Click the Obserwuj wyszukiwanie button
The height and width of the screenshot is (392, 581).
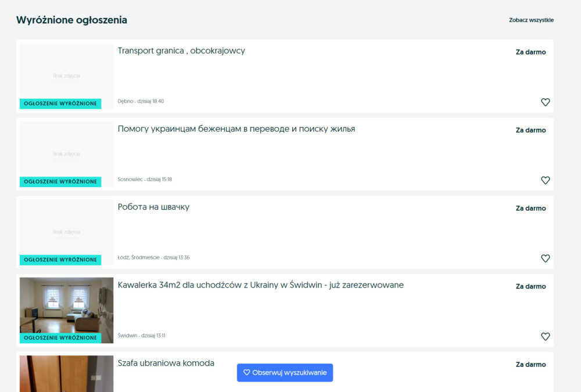point(285,372)
